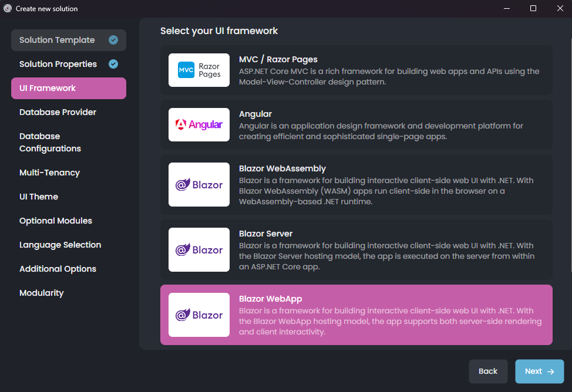The height and width of the screenshot is (392, 572).
Task: Select the Language Selection step
Action: [x=60, y=245]
